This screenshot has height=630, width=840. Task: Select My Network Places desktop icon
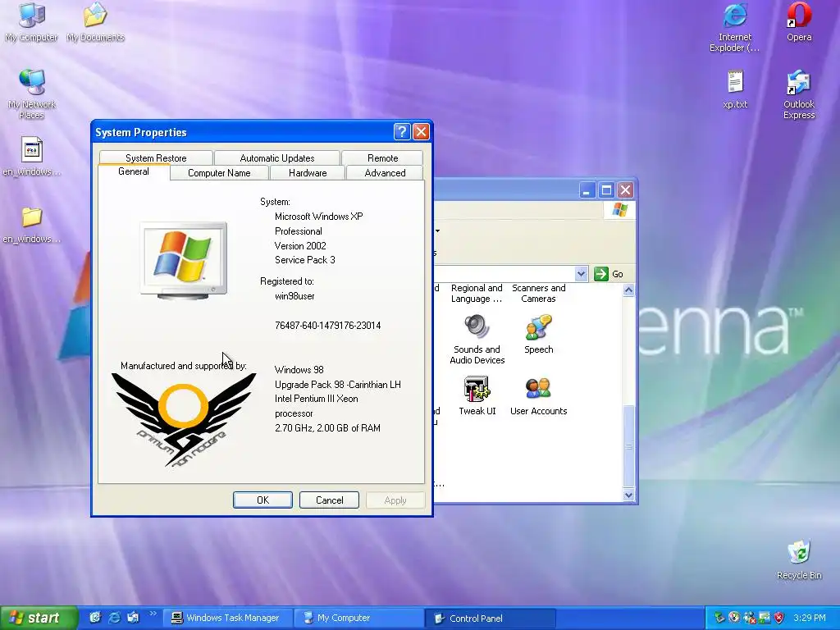(32, 94)
